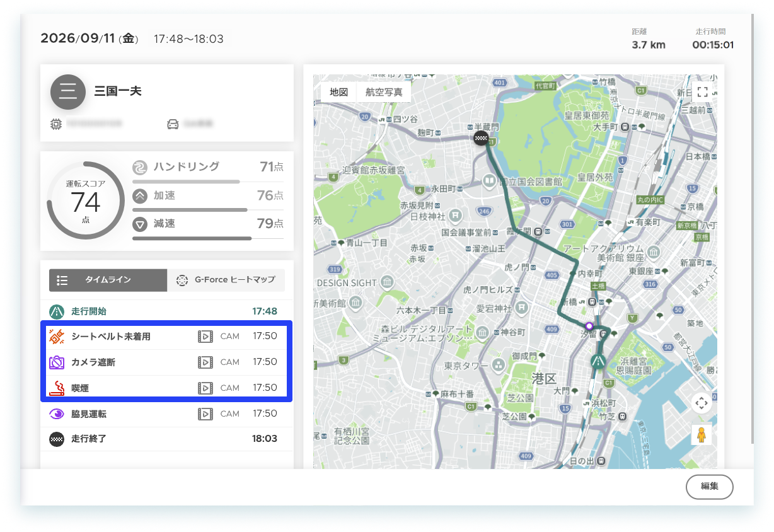Viewport: 774px width, 532px height.
Task: Select the シートベルト未着用 event row text
Action: point(111,337)
